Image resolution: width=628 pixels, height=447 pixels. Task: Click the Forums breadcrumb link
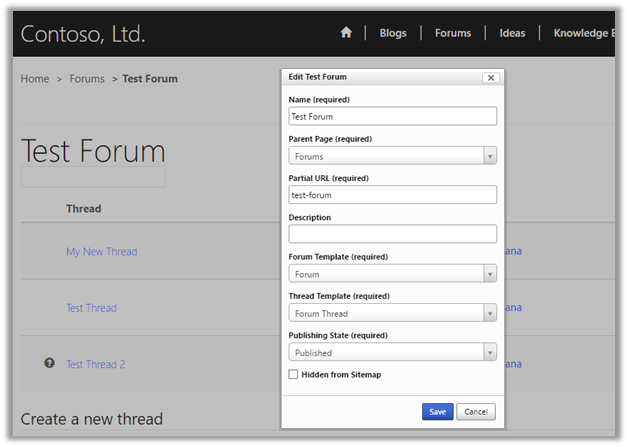(x=87, y=79)
